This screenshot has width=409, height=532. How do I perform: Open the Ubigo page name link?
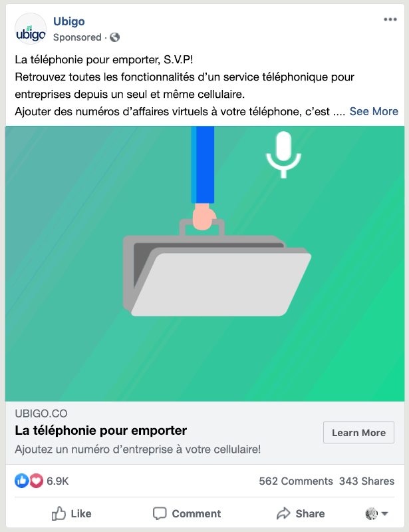(68, 21)
